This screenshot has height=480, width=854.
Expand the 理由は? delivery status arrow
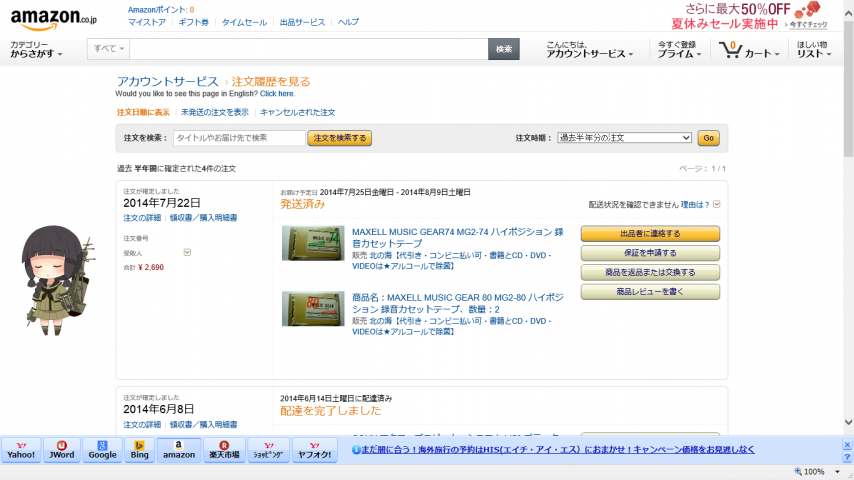(x=717, y=204)
